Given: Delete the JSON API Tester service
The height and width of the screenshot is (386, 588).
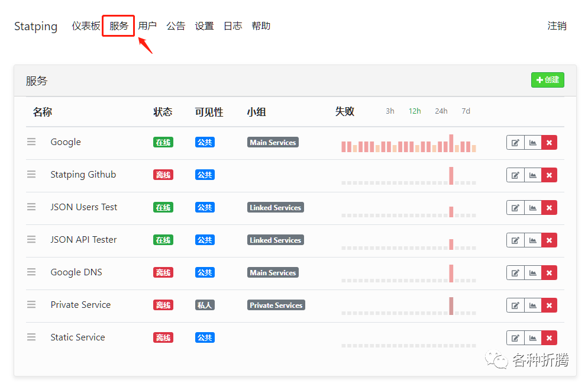Looking at the screenshot, I should coord(550,240).
